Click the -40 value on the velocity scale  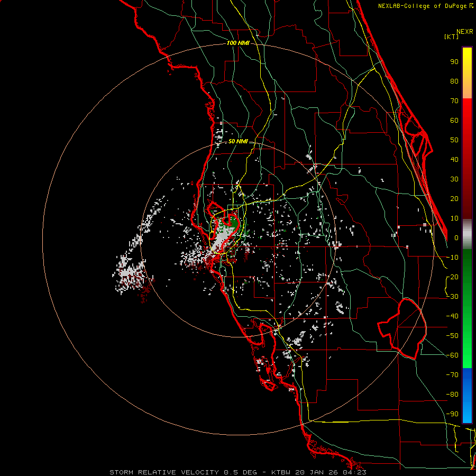click(x=452, y=316)
